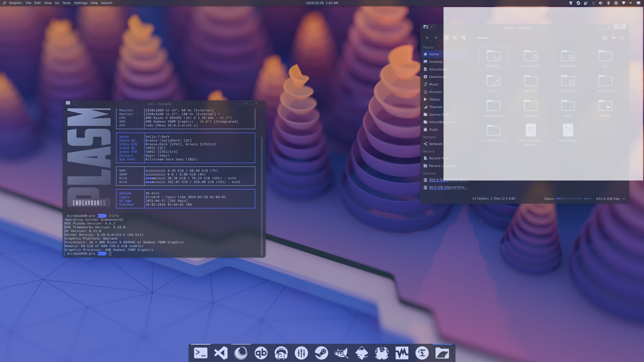Open the Tools menu
Viewport: 644px width, 362px height.
point(66,3)
